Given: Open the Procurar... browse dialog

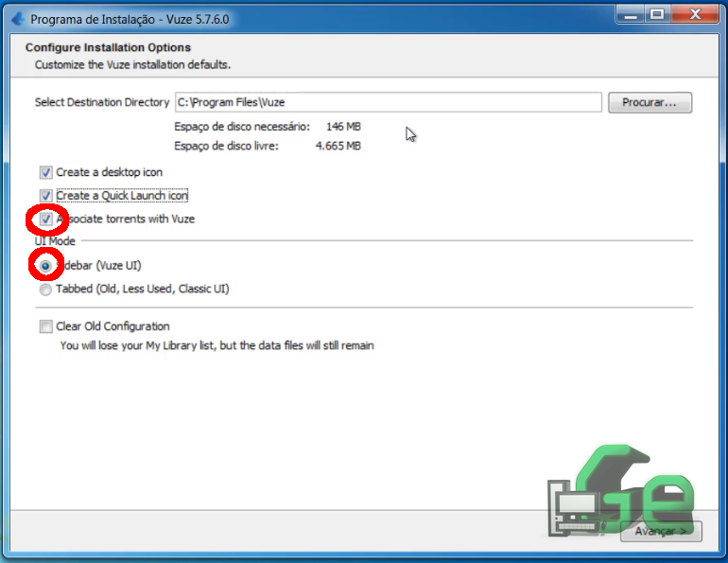Looking at the screenshot, I should pos(650,102).
